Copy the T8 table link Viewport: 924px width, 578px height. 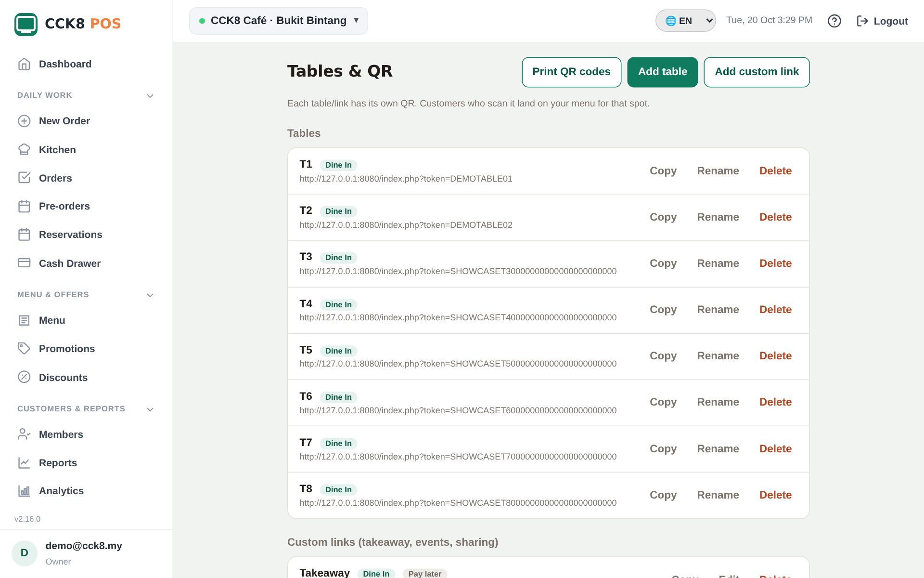(x=663, y=495)
